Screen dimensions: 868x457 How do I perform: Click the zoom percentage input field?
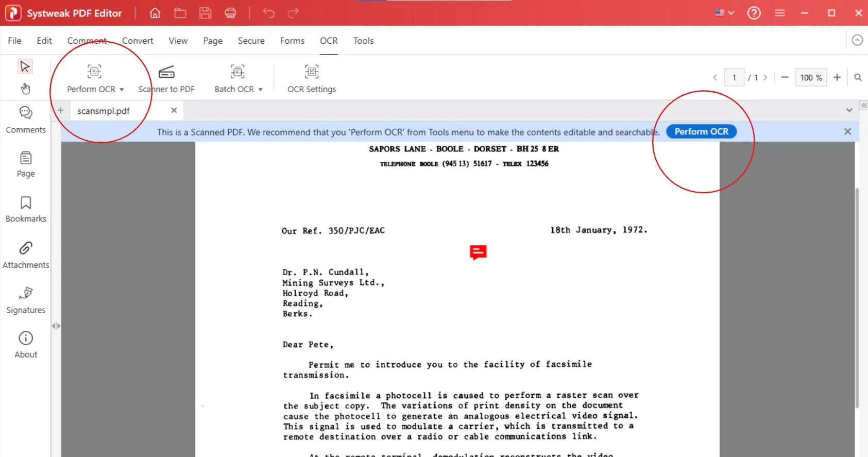810,77
